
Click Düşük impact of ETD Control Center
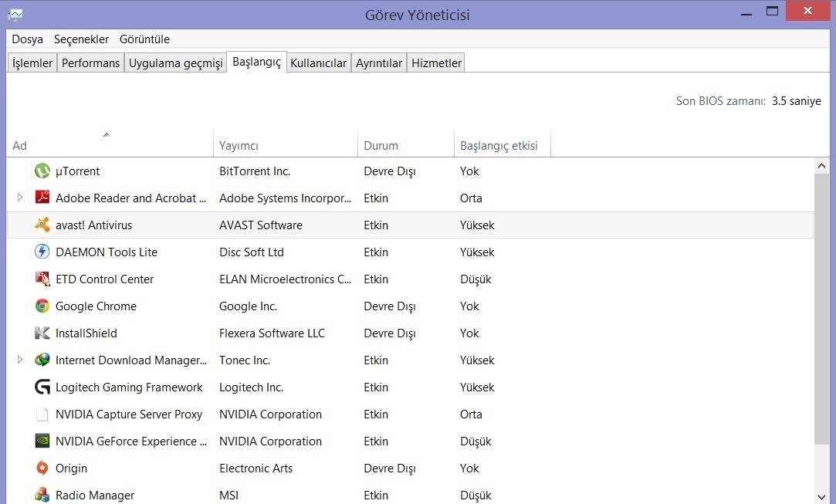pos(476,279)
